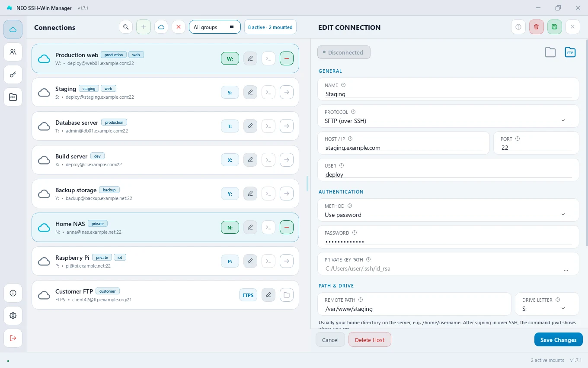This screenshot has height=368, width=588.
Task: Click the green save disk icon
Action: coord(555,27)
